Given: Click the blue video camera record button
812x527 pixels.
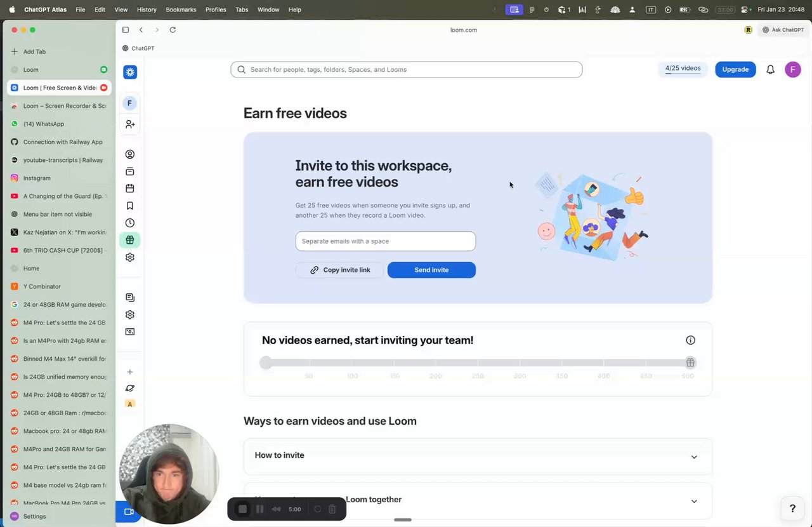Looking at the screenshot, I should 129,512.
